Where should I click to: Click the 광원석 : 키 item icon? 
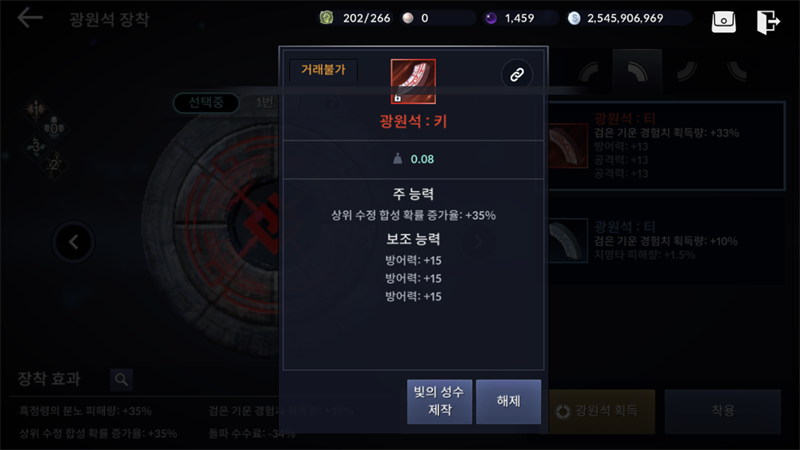pos(413,82)
